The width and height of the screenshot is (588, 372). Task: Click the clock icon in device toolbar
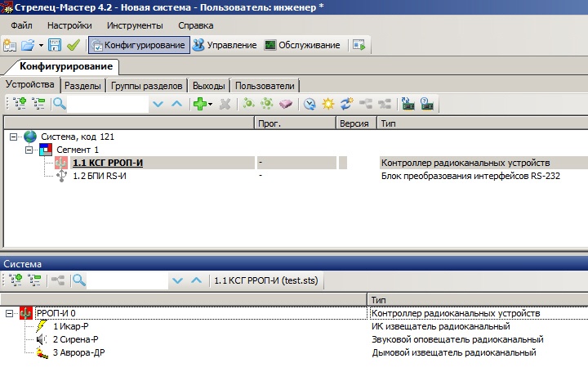click(x=310, y=104)
